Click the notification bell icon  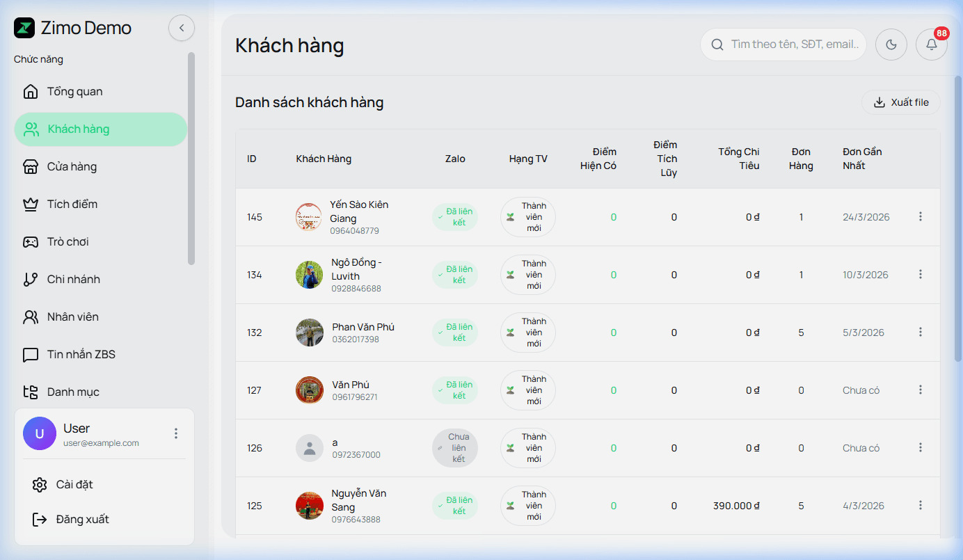point(931,45)
